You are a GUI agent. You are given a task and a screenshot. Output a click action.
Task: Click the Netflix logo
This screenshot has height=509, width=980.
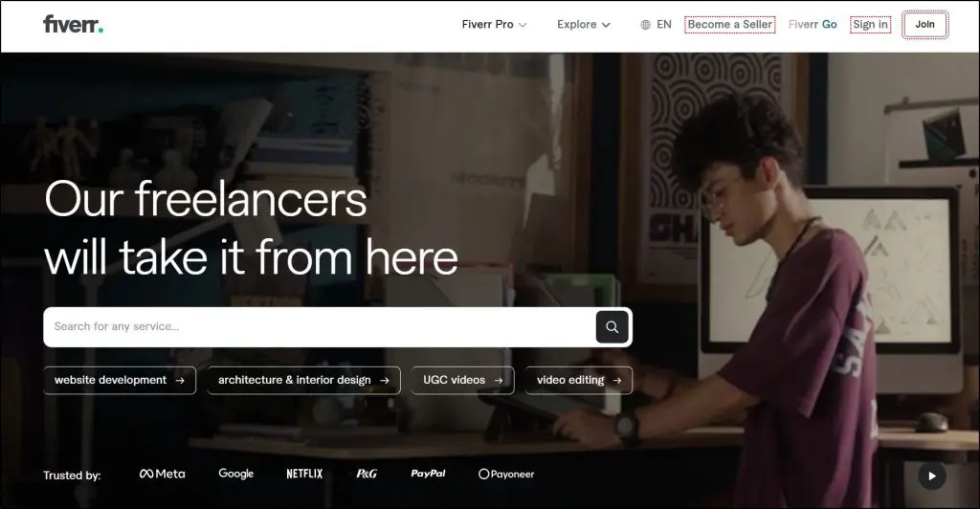(304, 474)
